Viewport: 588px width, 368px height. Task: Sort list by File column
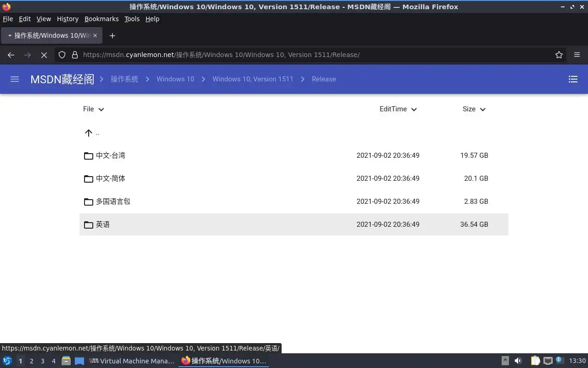tap(94, 109)
